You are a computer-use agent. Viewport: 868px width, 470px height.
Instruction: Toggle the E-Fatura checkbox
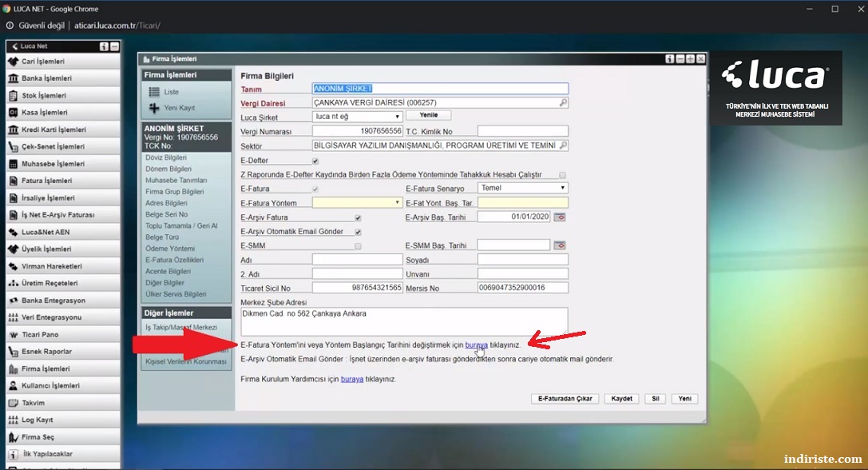[x=315, y=189]
